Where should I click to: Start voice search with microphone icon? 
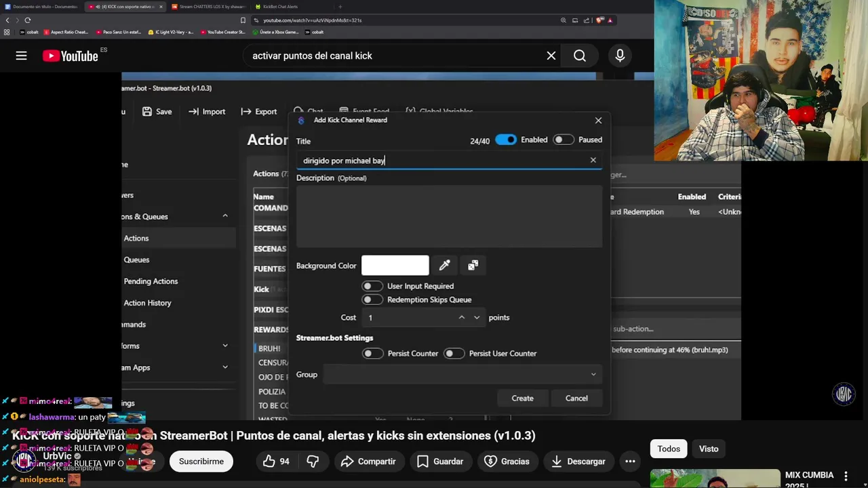620,56
